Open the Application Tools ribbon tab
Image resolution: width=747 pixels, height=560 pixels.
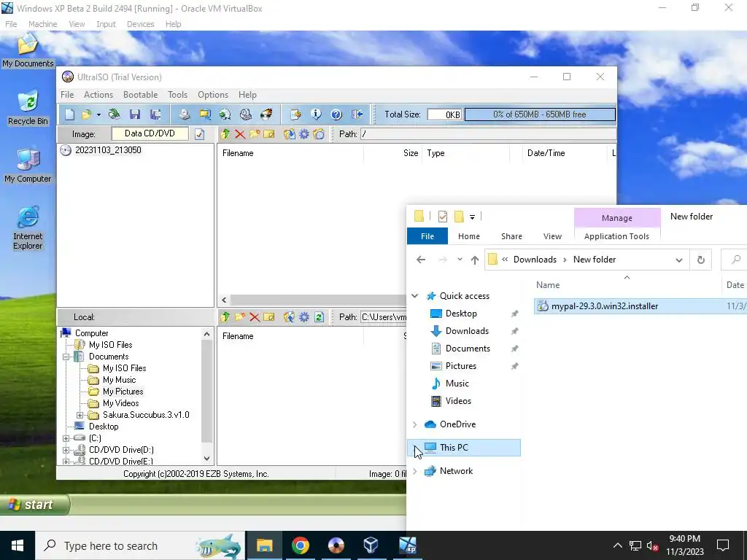616,236
